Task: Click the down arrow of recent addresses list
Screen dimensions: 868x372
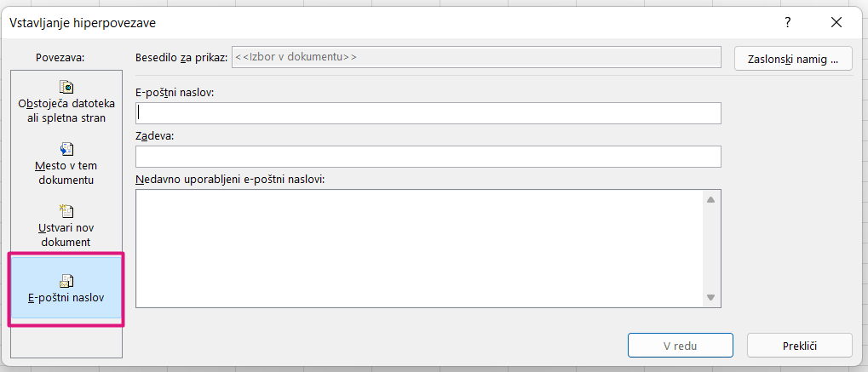Action: [x=710, y=297]
